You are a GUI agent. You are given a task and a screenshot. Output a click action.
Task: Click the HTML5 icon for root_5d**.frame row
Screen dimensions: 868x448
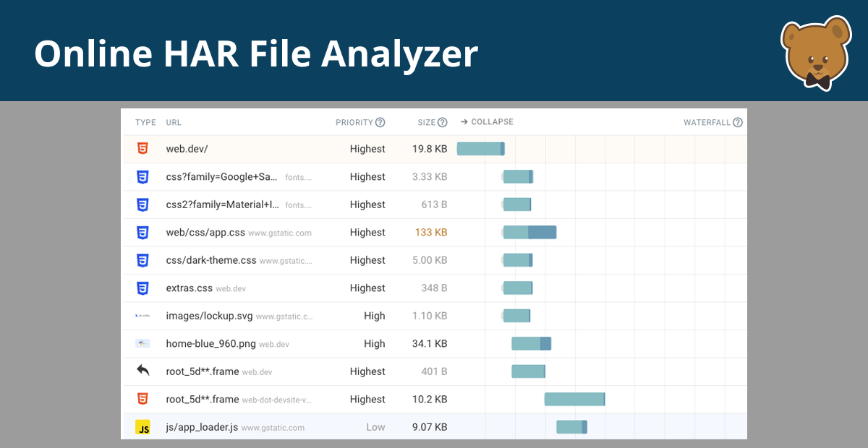[142, 399]
